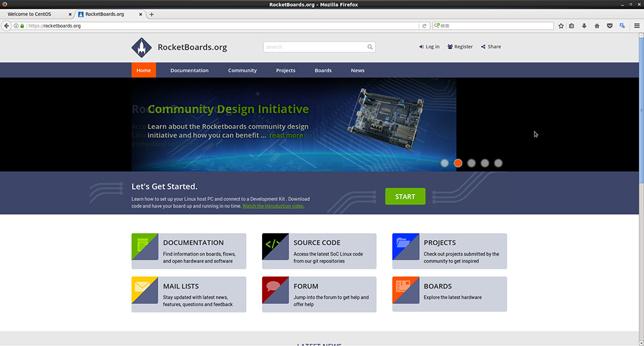Click the scrollbar down arrow
This screenshot has height=346, width=644.
point(641,343)
